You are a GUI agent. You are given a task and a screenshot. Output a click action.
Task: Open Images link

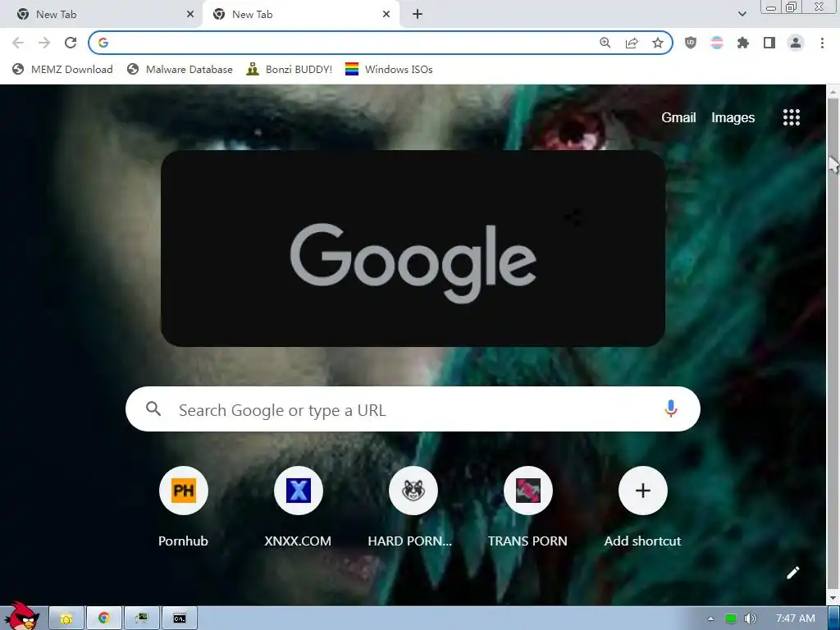click(733, 117)
